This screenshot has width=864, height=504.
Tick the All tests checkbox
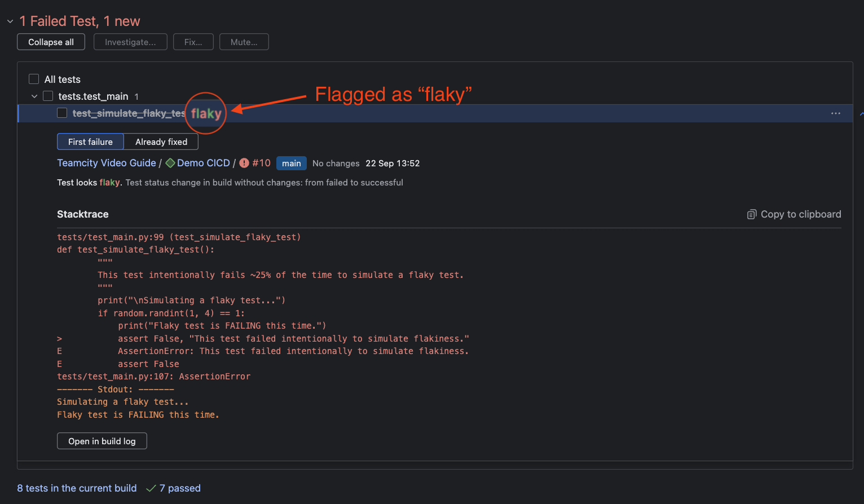click(x=34, y=79)
